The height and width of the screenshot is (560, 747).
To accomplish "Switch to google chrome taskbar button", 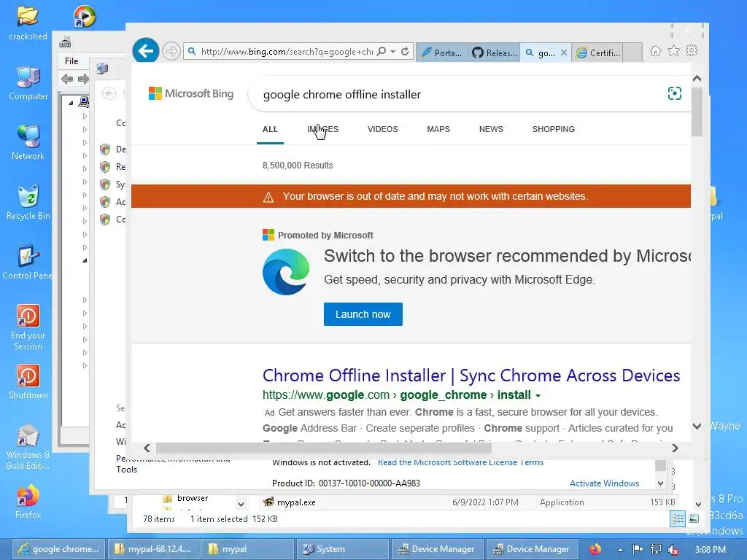I will tap(58, 549).
